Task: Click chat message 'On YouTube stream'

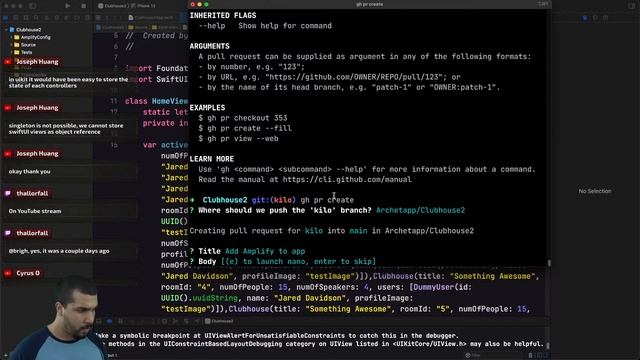Action: click(35, 211)
